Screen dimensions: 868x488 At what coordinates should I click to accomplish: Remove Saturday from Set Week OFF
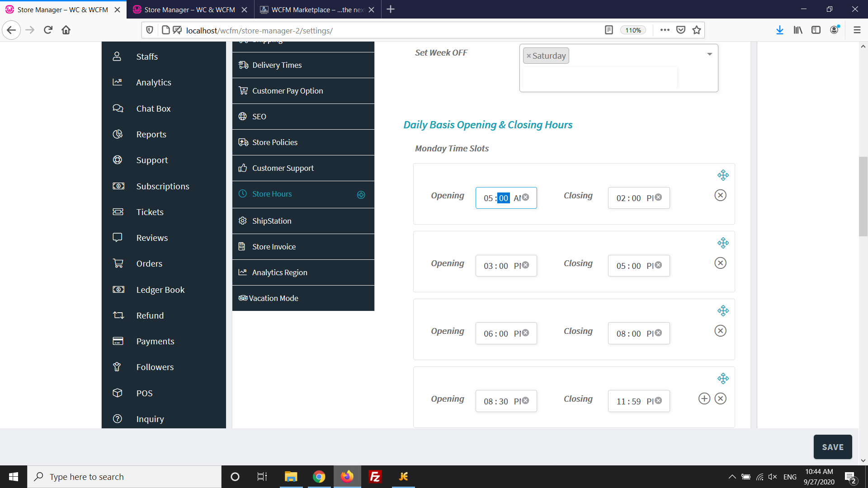click(528, 56)
